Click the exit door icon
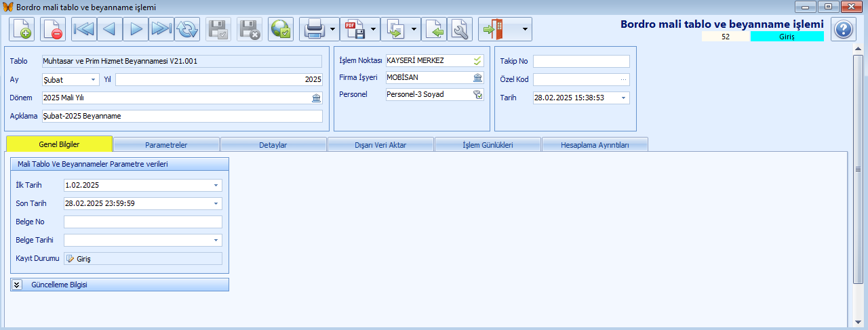This screenshot has height=330, width=868. click(492, 29)
